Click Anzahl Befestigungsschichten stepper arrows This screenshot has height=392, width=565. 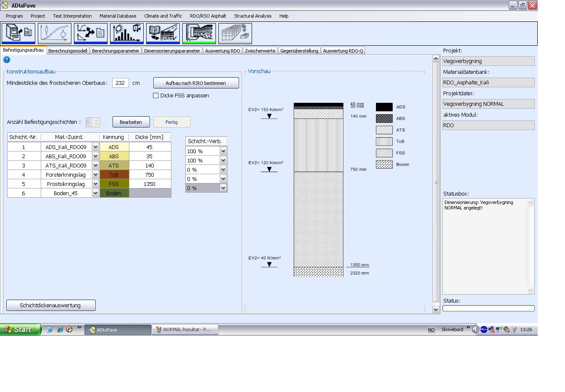click(x=97, y=122)
